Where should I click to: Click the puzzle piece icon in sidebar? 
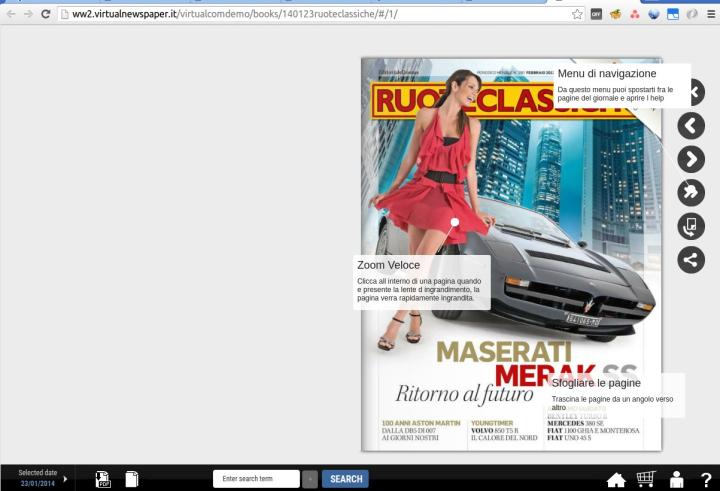pos(691,192)
